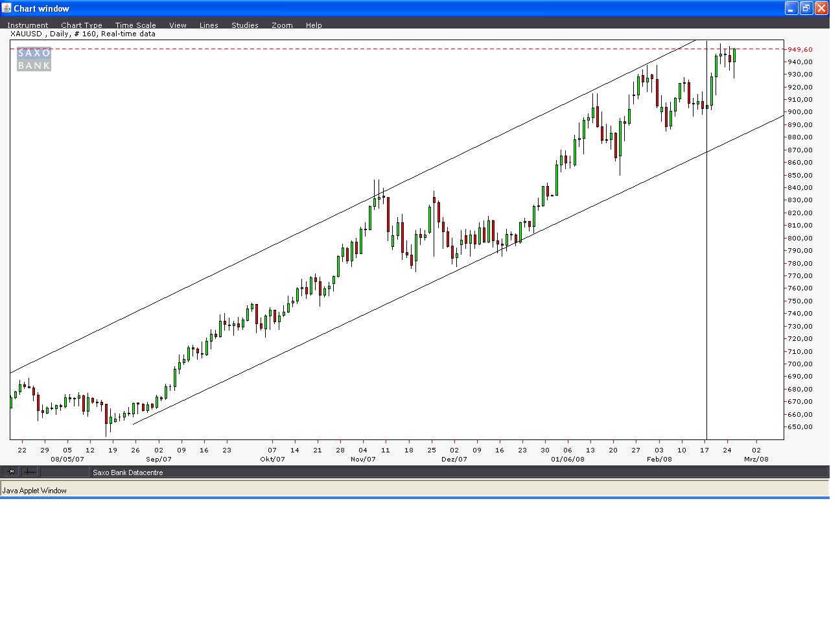This screenshot has width=840, height=630.
Task: Open the Time Scale menu
Action: pyautogui.click(x=135, y=25)
